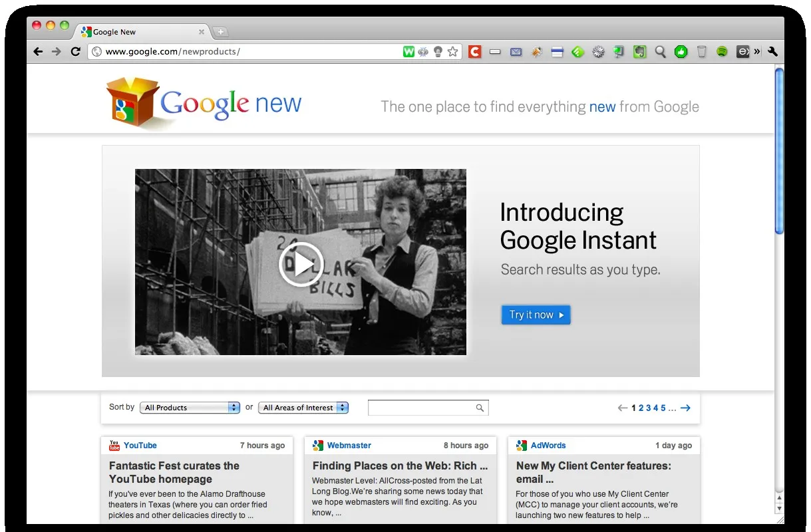Open a new tab with the plus button
811x532 pixels.
[x=221, y=32]
